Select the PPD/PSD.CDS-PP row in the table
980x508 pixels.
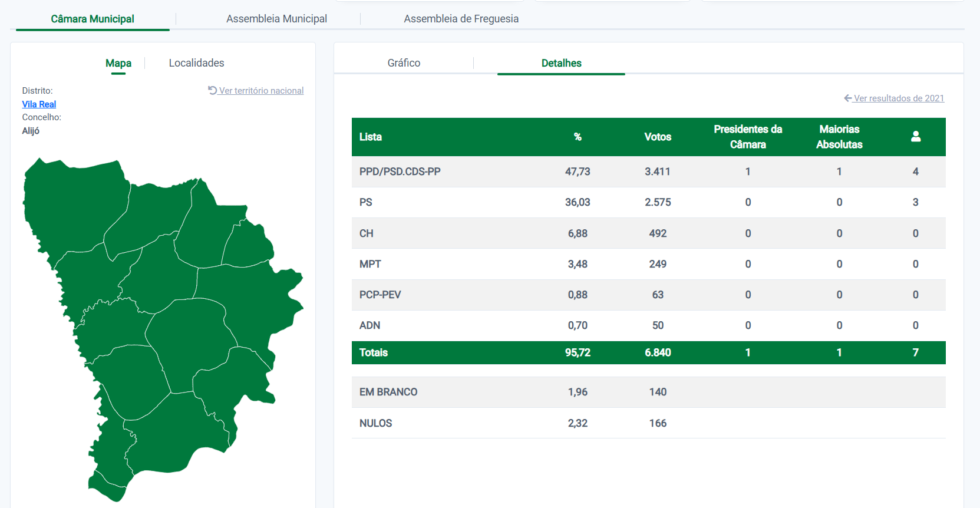coord(400,171)
